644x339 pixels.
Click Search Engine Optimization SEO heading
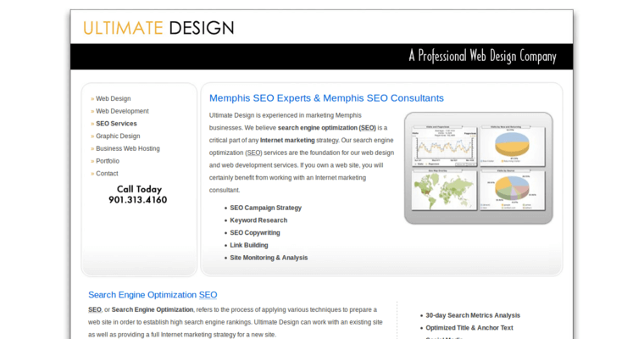(x=153, y=295)
